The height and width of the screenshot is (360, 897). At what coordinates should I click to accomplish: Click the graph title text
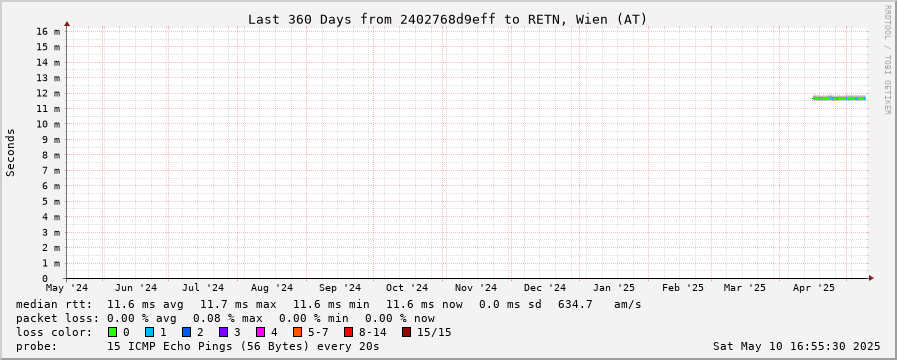(x=447, y=19)
